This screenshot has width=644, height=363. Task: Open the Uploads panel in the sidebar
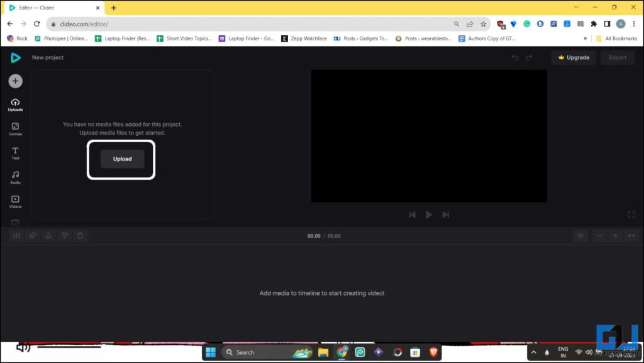pyautogui.click(x=14, y=104)
